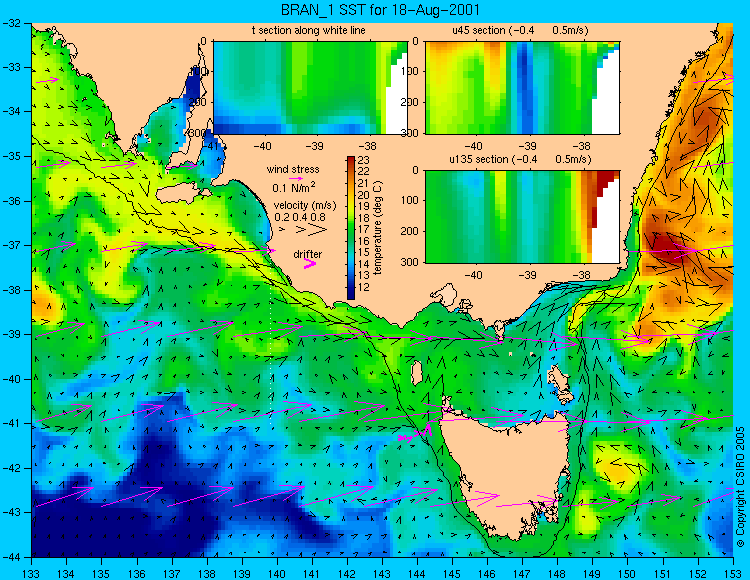Click the 'wind stress' legend label
The height and width of the screenshot is (580, 750).
[293, 169]
